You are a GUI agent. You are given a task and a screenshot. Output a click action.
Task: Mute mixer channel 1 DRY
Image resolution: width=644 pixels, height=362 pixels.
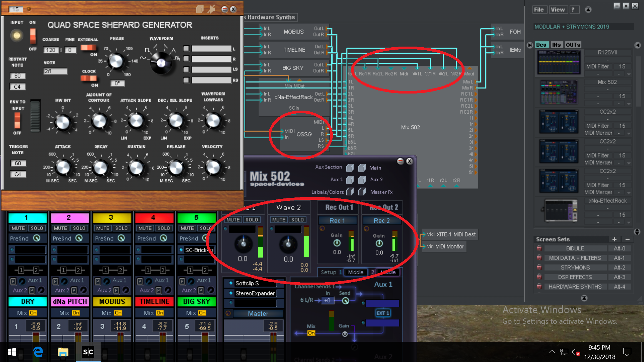tap(18, 228)
